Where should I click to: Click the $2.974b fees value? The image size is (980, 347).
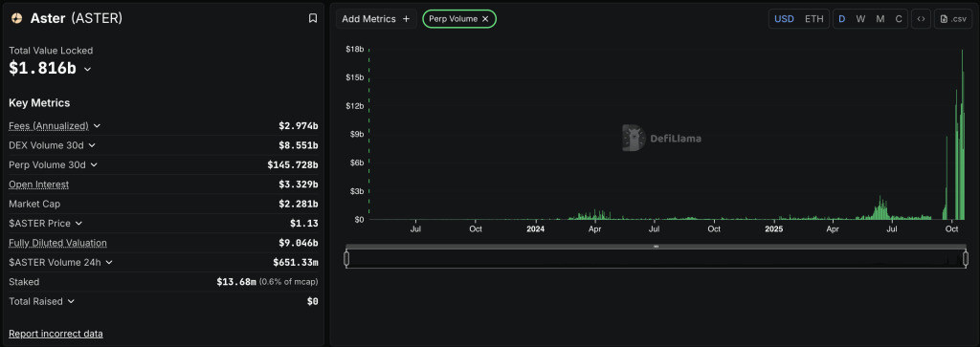pyautogui.click(x=299, y=126)
